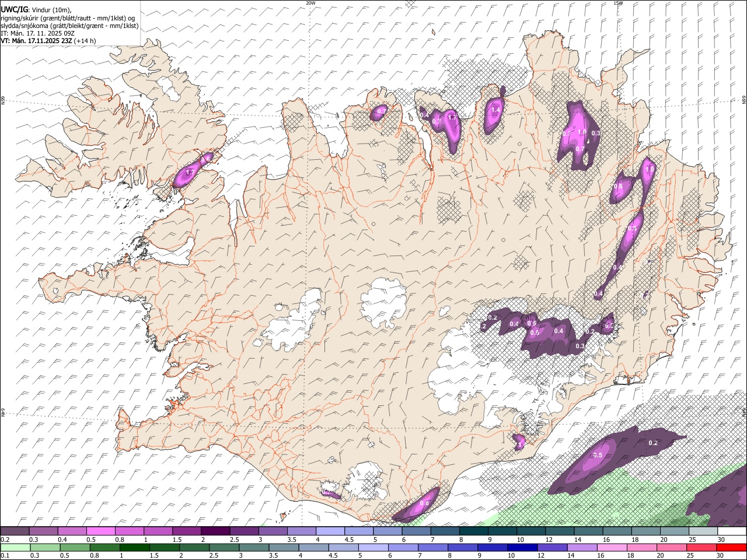Image resolution: width=747 pixels, height=560 pixels.
Task: Click the offshore '0.5' value southeast of Iceland
Action: tap(598, 455)
